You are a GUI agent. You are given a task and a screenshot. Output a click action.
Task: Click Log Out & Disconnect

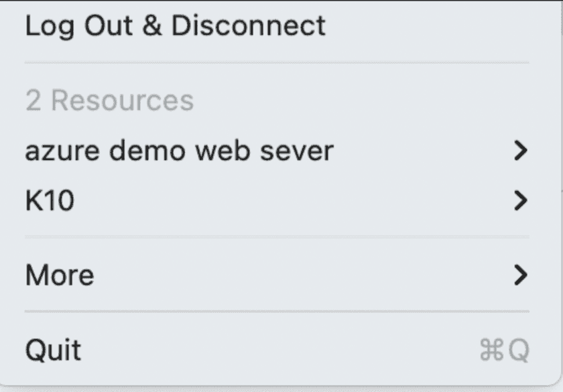tap(175, 26)
